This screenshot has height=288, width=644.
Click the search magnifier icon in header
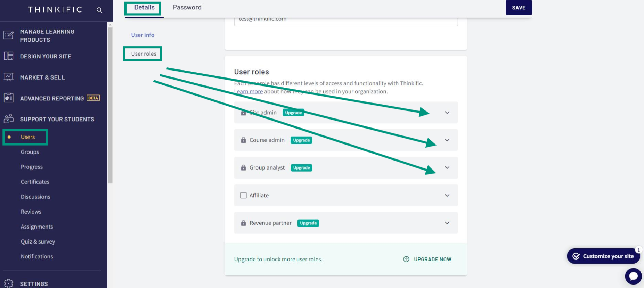tap(99, 10)
